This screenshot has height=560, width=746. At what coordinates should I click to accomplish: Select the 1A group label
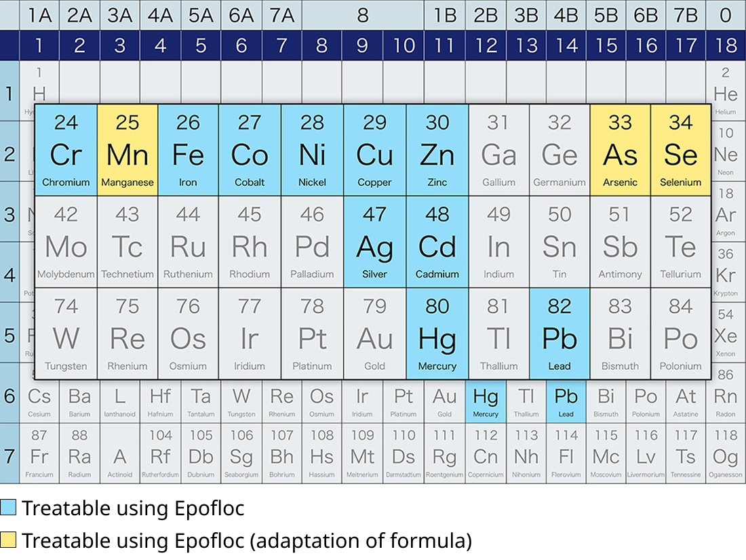pyautogui.click(x=39, y=15)
